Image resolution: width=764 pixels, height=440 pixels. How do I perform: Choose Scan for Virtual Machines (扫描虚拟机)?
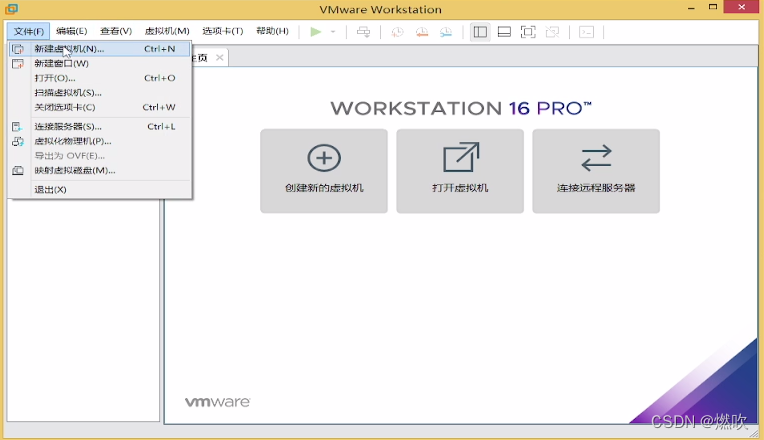point(99,93)
